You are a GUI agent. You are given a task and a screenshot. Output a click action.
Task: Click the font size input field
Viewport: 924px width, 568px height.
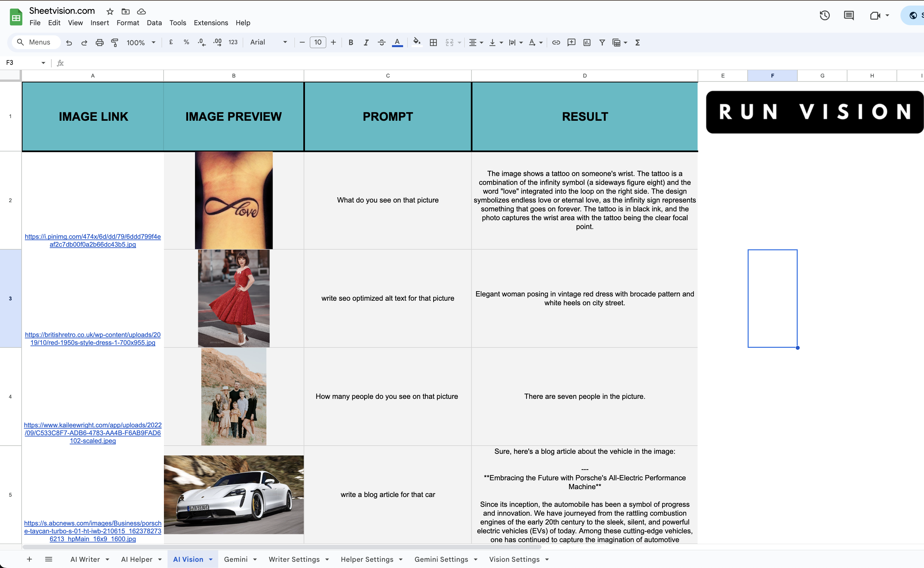click(x=318, y=43)
